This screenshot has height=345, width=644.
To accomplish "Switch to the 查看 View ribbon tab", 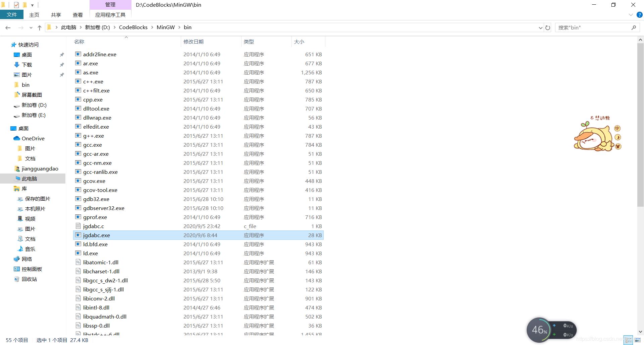I will [x=78, y=15].
